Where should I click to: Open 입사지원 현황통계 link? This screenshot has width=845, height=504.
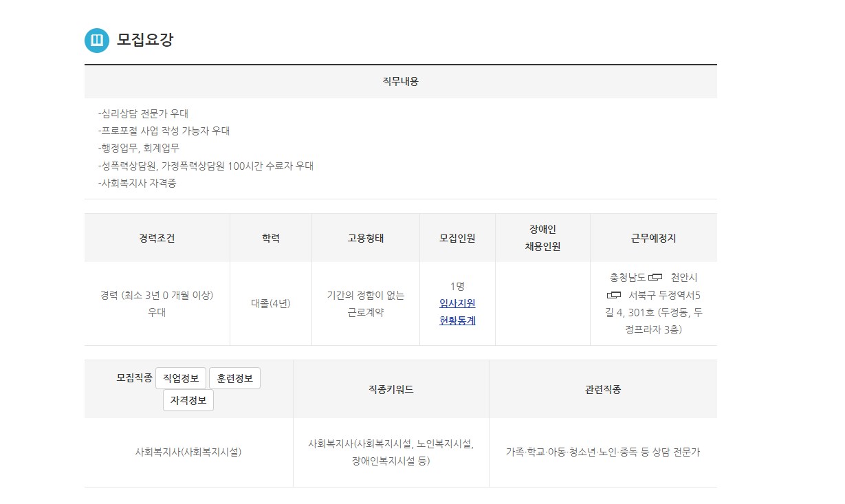(x=457, y=311)
